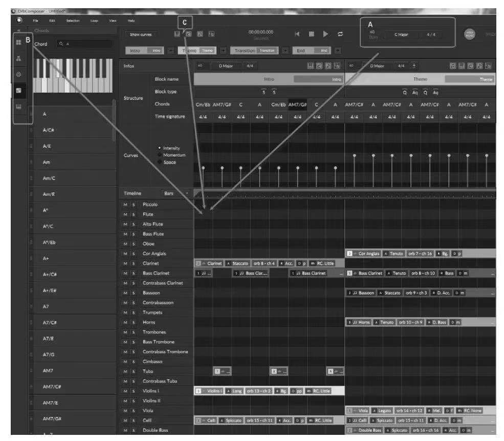Open the orchestra instruments sidebar icon
Screen dimensions: 504x441
click(x=18, y=58)
